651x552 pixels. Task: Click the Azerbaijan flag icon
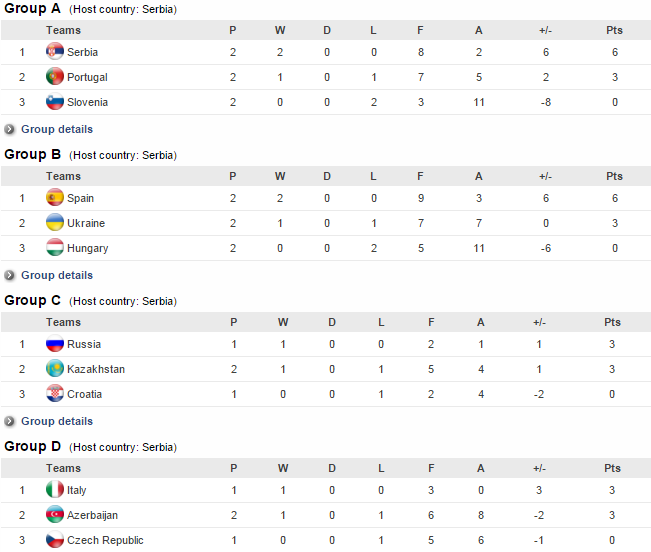point(55,515)
